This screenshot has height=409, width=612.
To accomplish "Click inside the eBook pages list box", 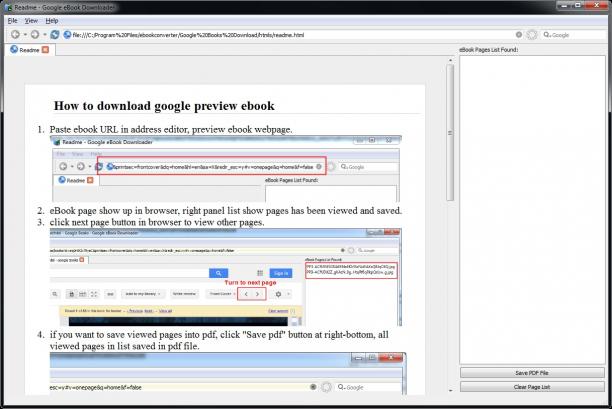I will [x=532, y=210].
